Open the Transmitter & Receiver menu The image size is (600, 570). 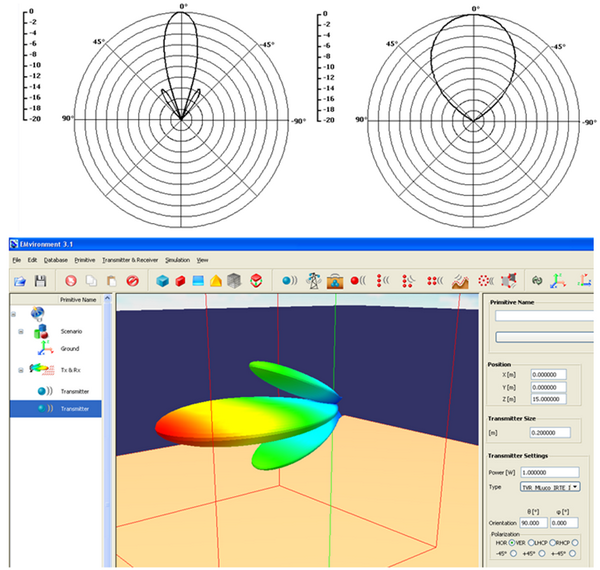tap(131, 259)
